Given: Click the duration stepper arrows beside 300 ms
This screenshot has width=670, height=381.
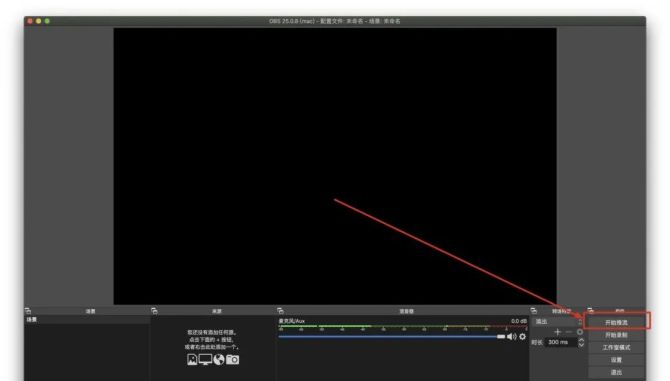Looking at the screenshot, I should [581, 342].
